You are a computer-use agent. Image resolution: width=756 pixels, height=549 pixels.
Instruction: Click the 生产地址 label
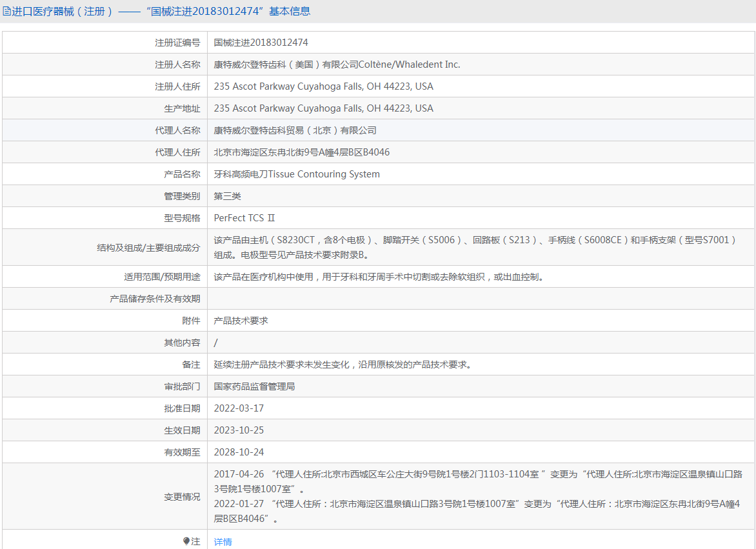click(182, 108)
